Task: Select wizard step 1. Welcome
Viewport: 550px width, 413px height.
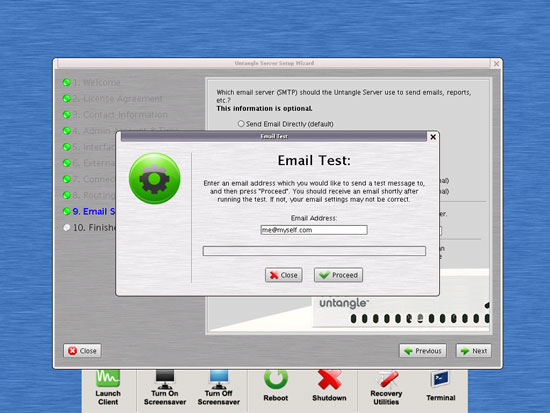Action: click(x=96, y=82)
